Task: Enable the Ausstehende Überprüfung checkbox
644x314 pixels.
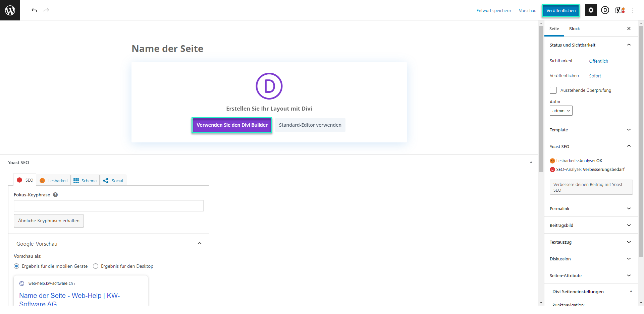Action: 553,90
